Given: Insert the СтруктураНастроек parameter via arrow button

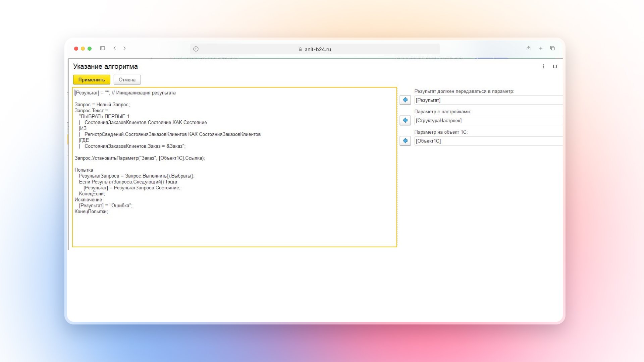Looking at the screenshot, I should pos(405,120).
